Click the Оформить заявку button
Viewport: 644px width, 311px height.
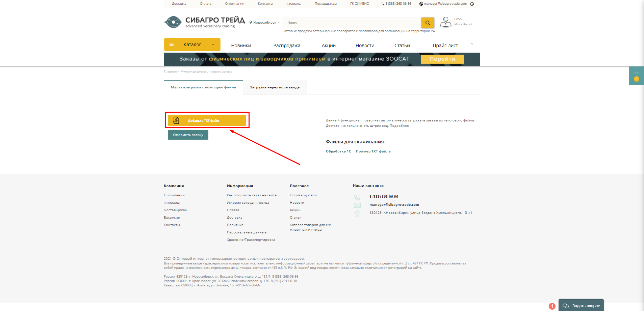pos(188,135)
